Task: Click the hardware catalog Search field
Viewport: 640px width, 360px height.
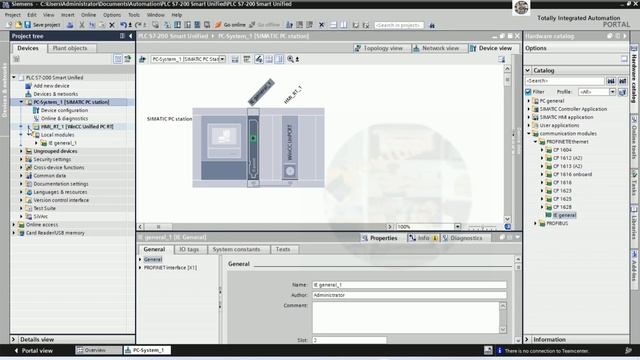Action: coord(564,81)
